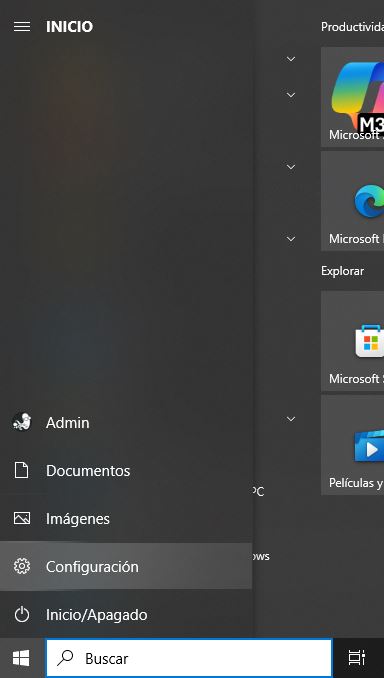Screen dimensions: 384x678
Task: Click the Windows Start logo button
Action: tap(21, 658)
